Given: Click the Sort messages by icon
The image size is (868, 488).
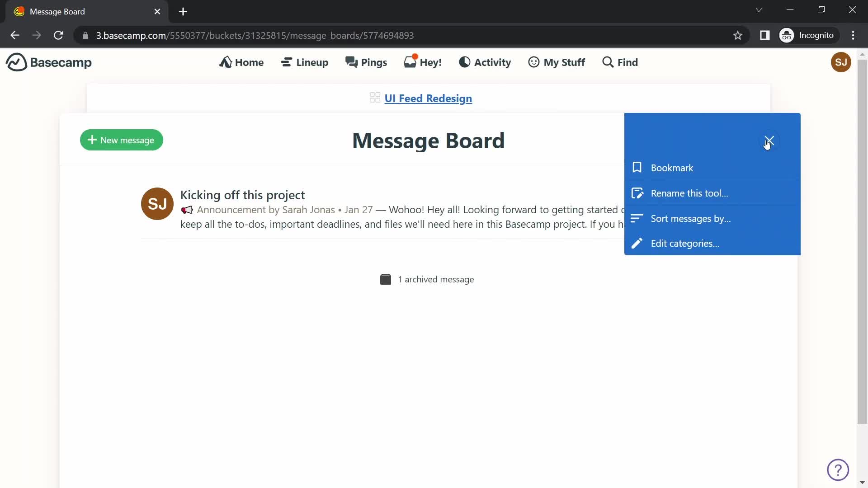Looking at the screenshot, I should click(637, 218).
